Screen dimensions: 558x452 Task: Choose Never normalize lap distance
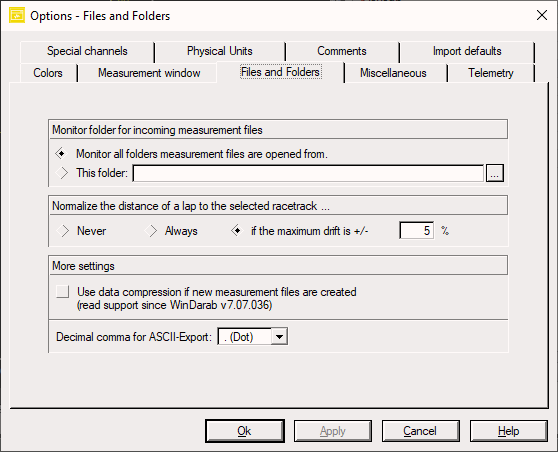pyautogui.click(x=63, y=231)
